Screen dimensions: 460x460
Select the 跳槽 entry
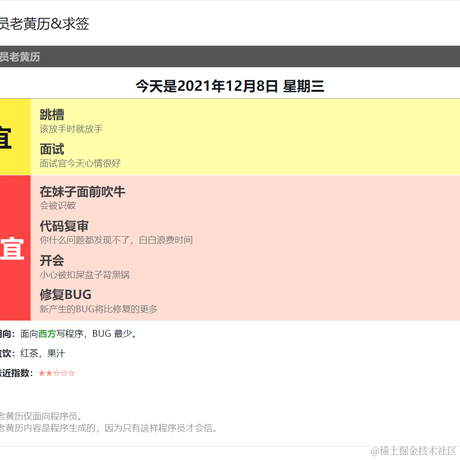click(52, 114)
